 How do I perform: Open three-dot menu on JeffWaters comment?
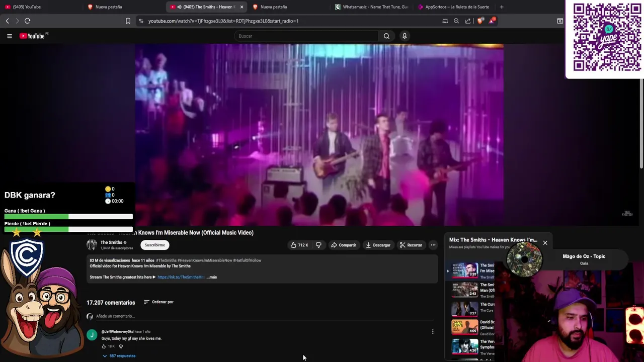(433, 331)
